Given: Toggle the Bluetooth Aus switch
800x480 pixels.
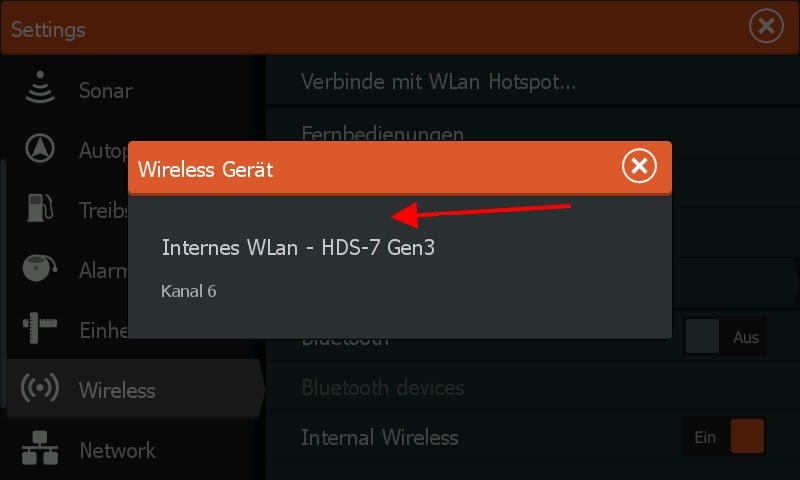Looking at the screenshot, I should 724,336.
